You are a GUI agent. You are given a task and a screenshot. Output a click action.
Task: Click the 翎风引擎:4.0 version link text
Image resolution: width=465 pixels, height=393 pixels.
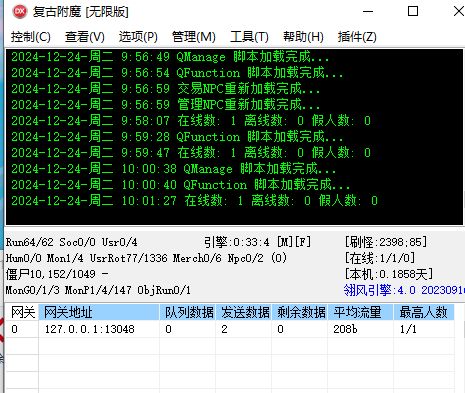tap(404, 290)
